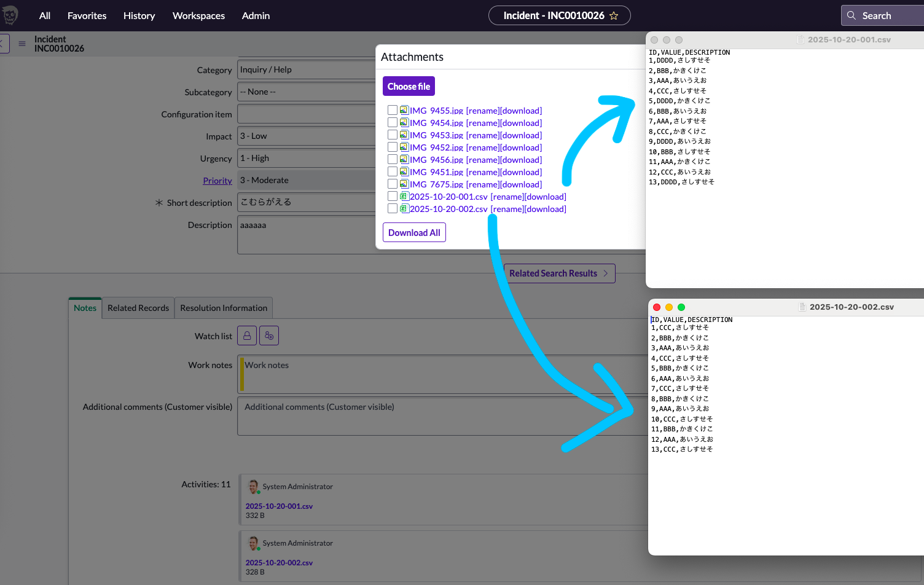924x585 pixels.
Task: Rename the IMG 9455.jpg attachment
Action: tap(482, 111)
